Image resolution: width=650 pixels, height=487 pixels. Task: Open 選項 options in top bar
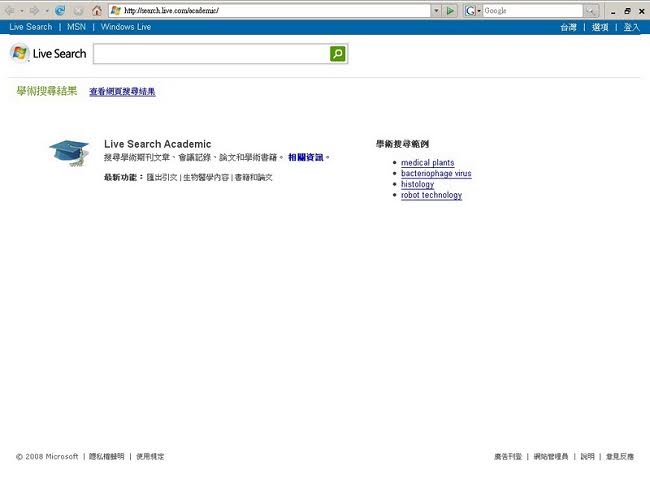[600, 27]
